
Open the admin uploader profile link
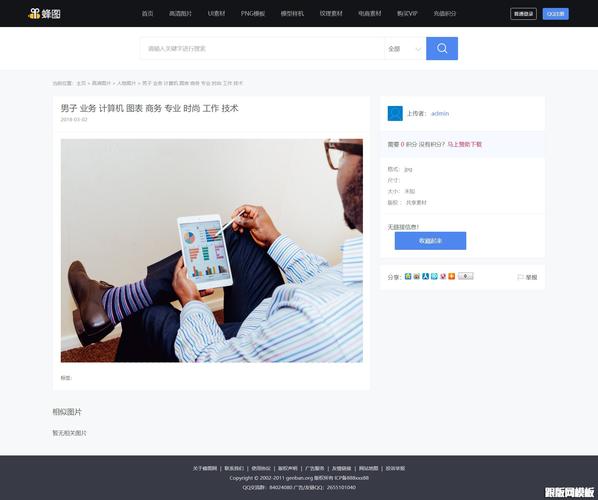[440, 113]
